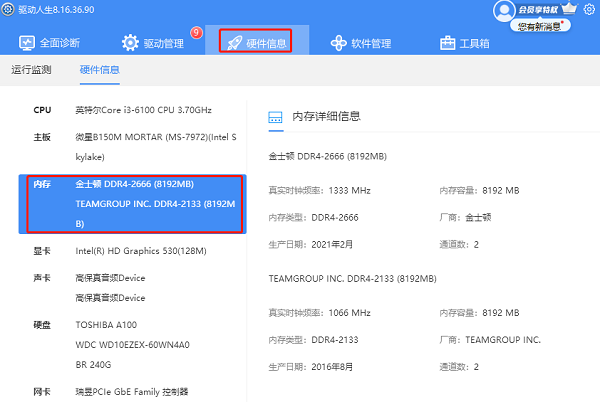The height and width of the screenshot is (402, 600).
Task: Click the 厂商 金士顿 value
Action: click(x=478, y=218)
